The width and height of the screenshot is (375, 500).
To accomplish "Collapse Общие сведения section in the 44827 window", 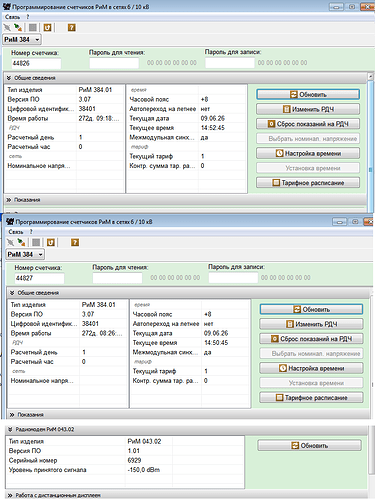I will point(12,293).
